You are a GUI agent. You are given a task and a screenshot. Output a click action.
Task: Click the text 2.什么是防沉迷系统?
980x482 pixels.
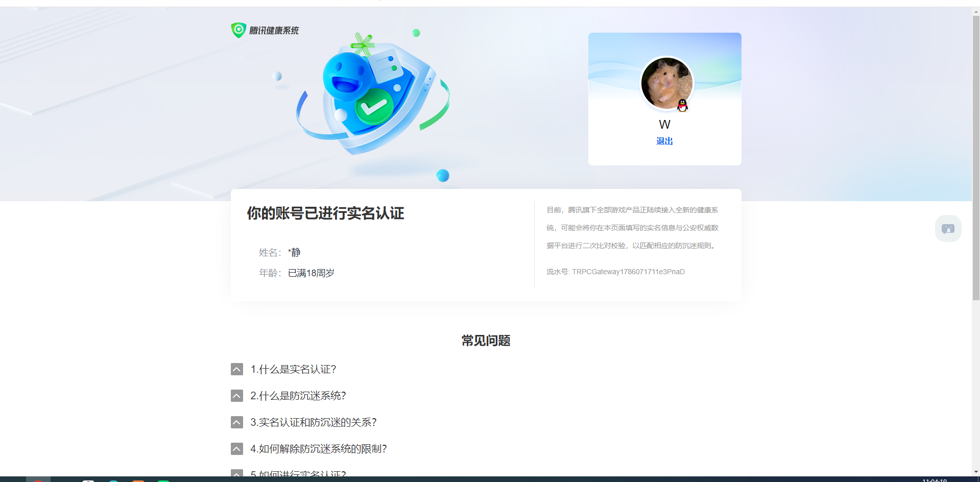[298, 396]
